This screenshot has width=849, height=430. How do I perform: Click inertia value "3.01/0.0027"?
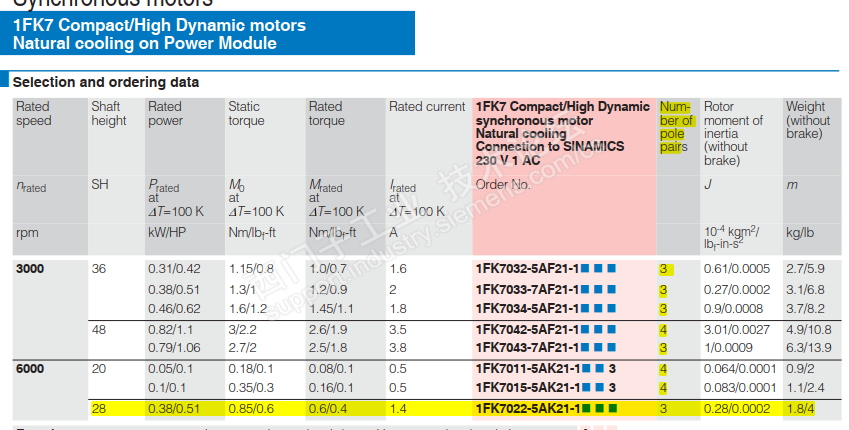pos(736,329)
